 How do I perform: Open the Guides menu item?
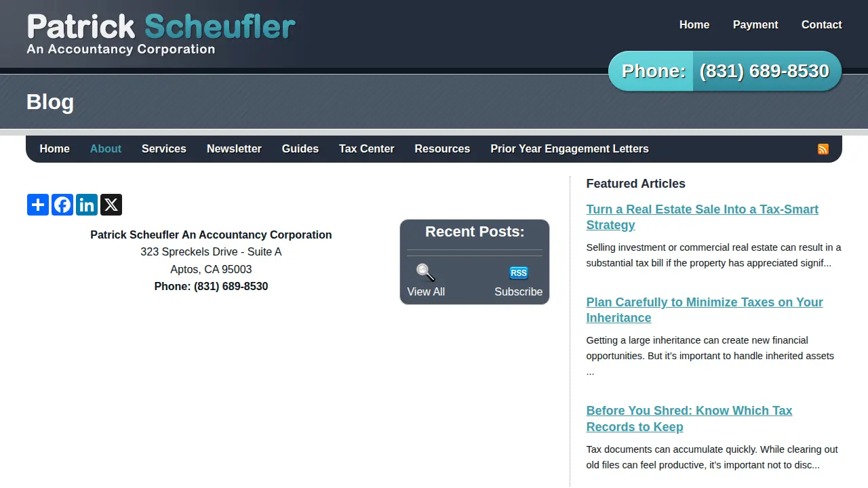point(300,148)
